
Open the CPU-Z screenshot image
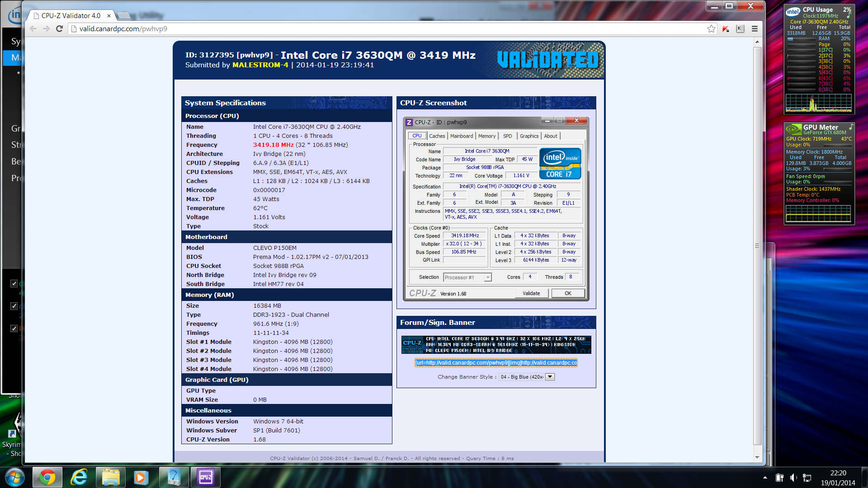[x=496, y=209]
